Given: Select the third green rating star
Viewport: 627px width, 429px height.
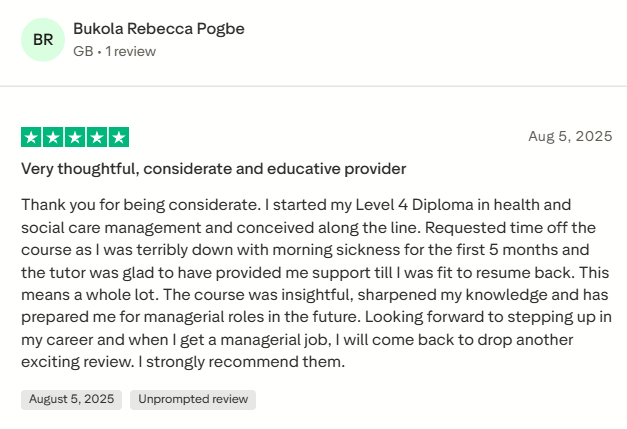Looking at the screenshot, I should coord(75,138).
